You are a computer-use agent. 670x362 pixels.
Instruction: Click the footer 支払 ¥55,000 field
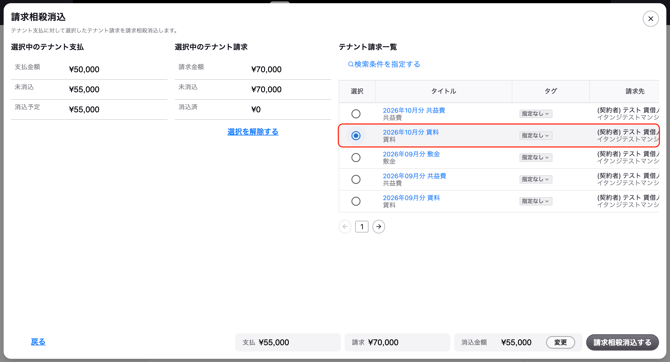click(x=288, y=342)
